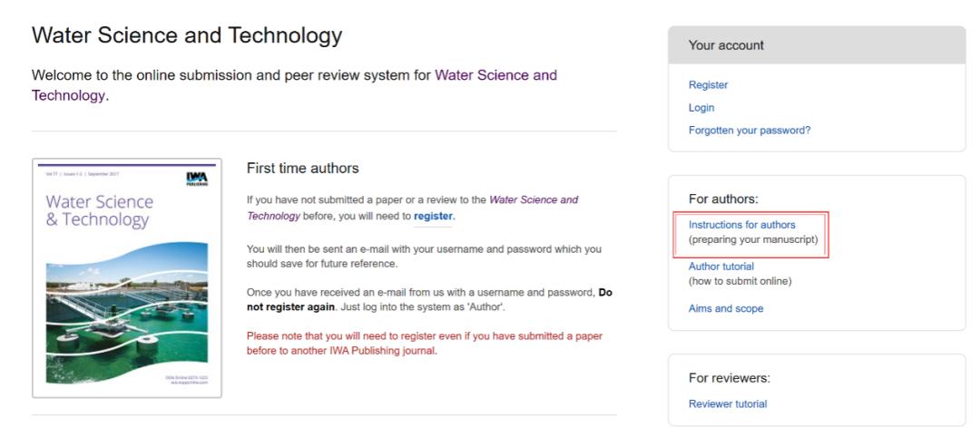980x437 pixels.
Task: Open the Register link under Your account
Action: [x=708, y=85]
